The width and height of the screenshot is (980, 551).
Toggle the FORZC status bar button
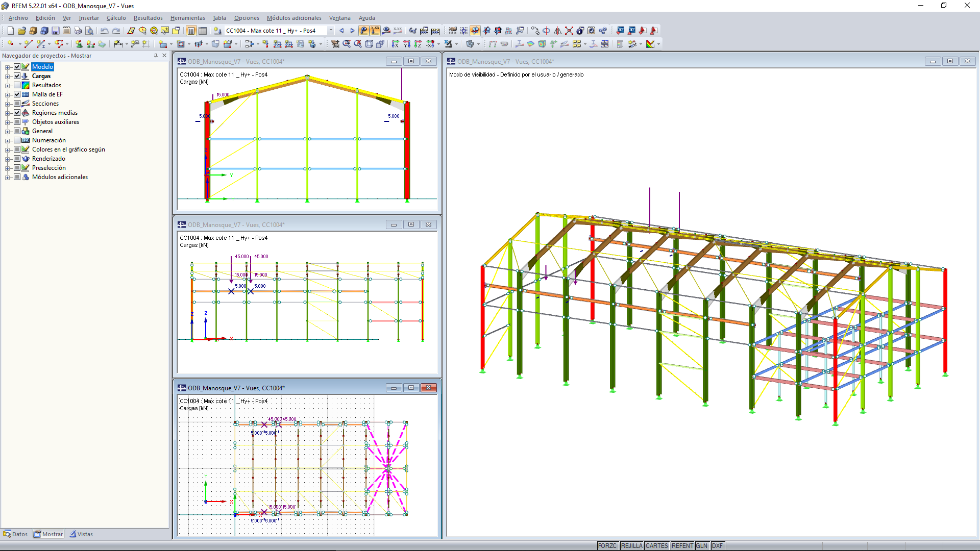pyautogui.click(x=607, y=545)
